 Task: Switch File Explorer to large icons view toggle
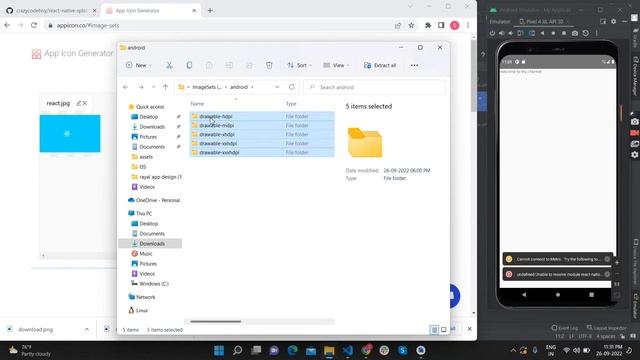point(444,329)
